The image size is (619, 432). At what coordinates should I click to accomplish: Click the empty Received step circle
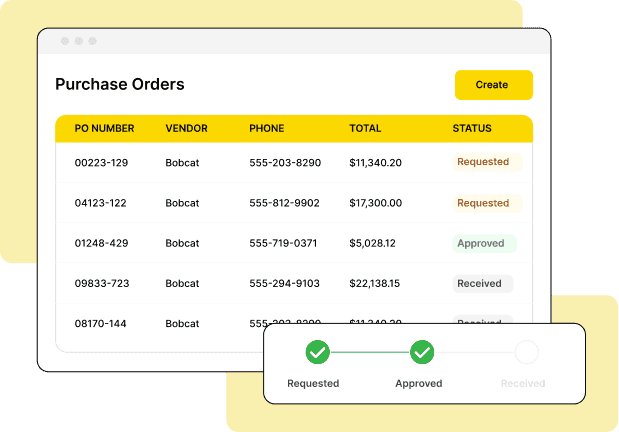pyautogui.click(x=526, y=352)
